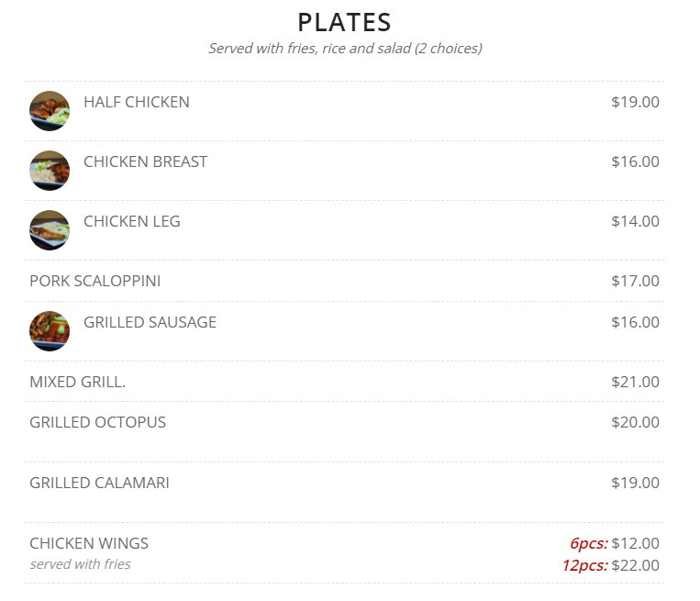Click the PLATES section heading

tap(344, 22)
